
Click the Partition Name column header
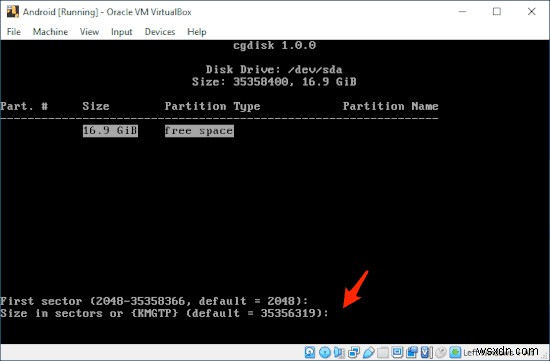click(x=390, y=106)
